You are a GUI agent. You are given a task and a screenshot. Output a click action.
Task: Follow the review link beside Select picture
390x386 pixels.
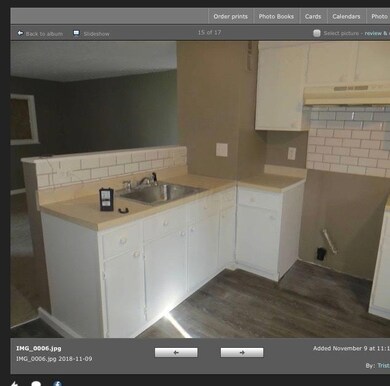tap(377, 33)
